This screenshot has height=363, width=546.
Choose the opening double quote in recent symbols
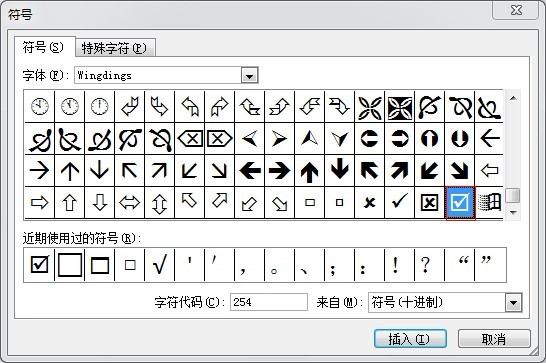tap(459, 265)
